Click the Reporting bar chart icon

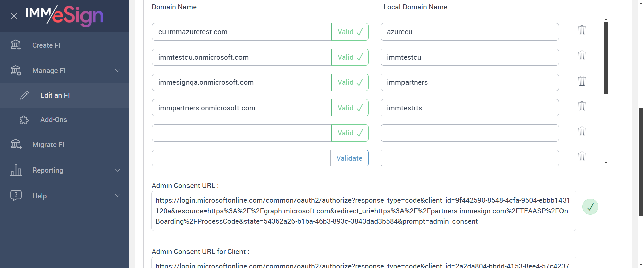coord(16,170)
